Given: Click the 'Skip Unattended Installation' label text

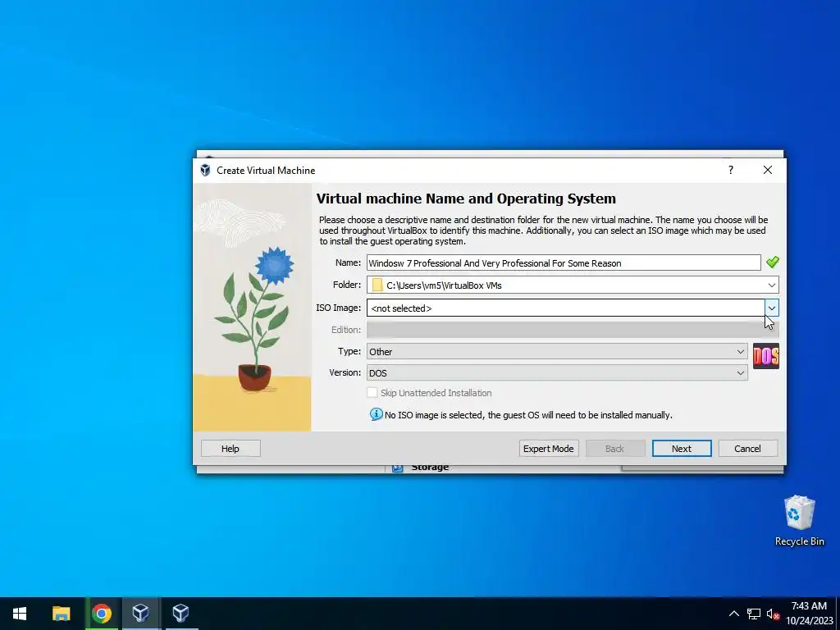Looking at the screenshot, I should click(436, 393).
